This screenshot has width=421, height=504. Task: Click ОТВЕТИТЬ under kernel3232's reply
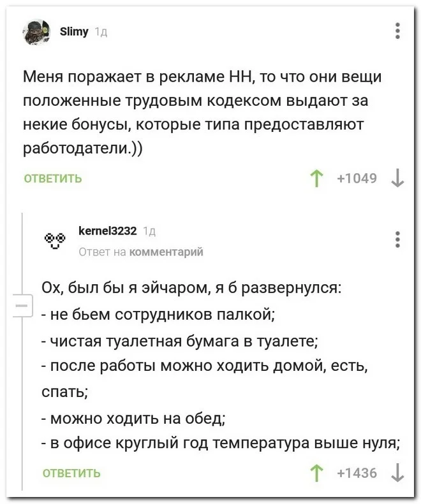coord(71,473)
